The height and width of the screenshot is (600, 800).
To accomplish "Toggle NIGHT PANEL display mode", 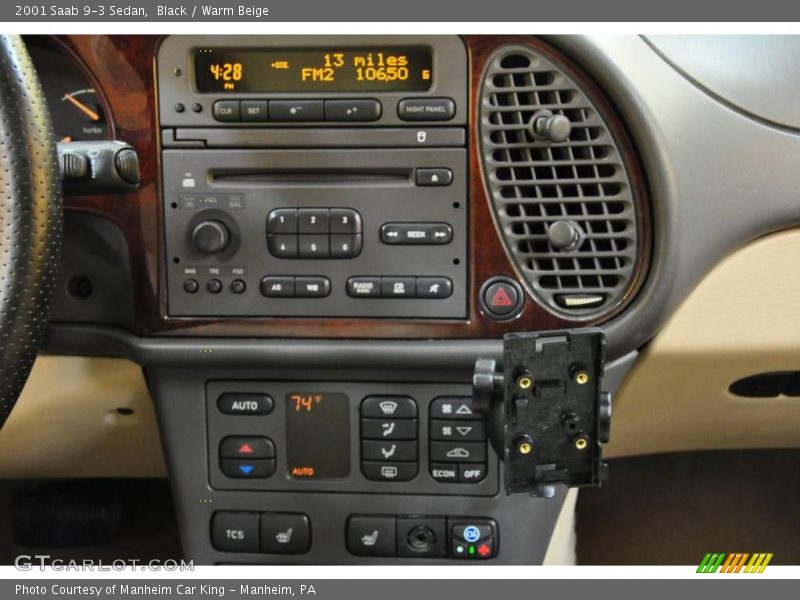I will pos(425,108).
